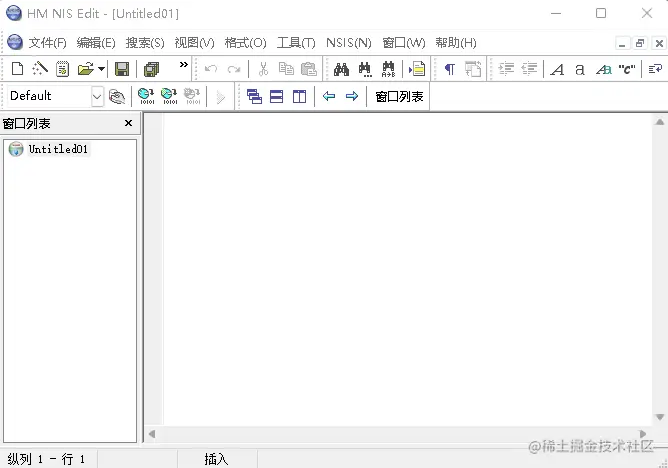Open the 工具(T) menu
This screenshot has height=468, width=668.
tap(296, 43)
